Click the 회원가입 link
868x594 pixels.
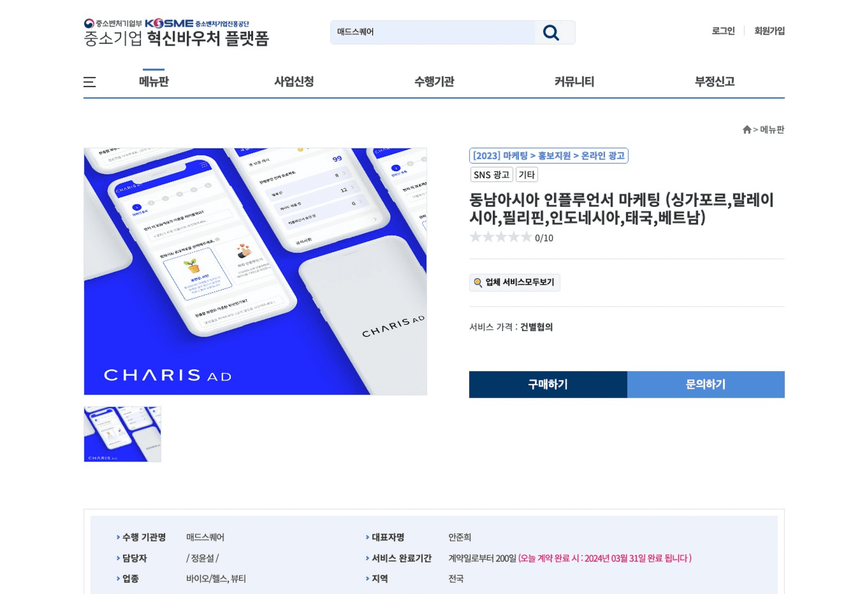[x=769, y=31]
